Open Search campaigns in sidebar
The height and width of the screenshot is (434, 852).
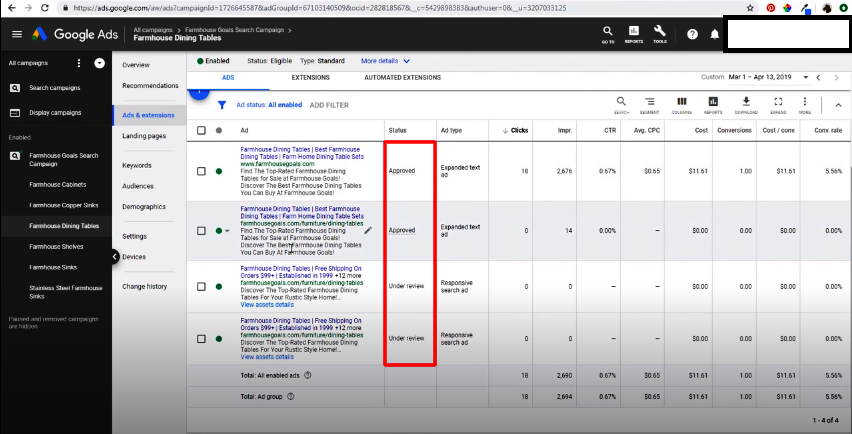pos(55,88)
